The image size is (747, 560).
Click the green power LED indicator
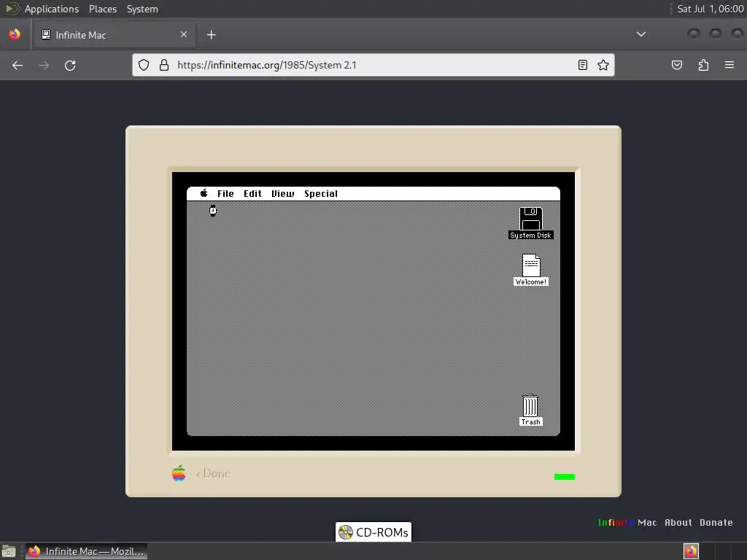[565, 477]
